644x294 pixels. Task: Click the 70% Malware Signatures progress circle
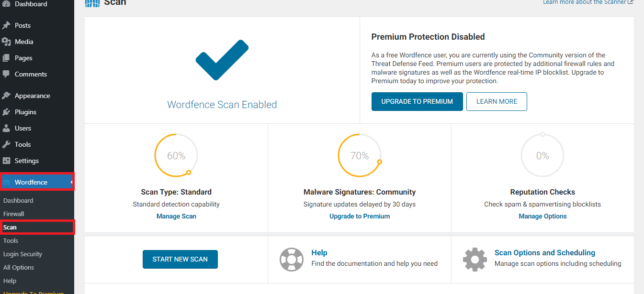pyautogui.click(x=360, y=155)
